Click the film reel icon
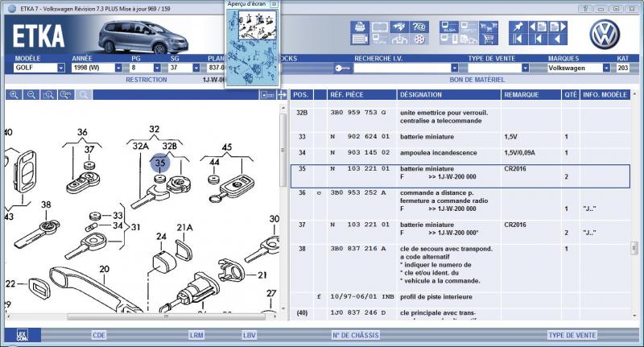This screenshot has width=644, height=347. [419, 39]
